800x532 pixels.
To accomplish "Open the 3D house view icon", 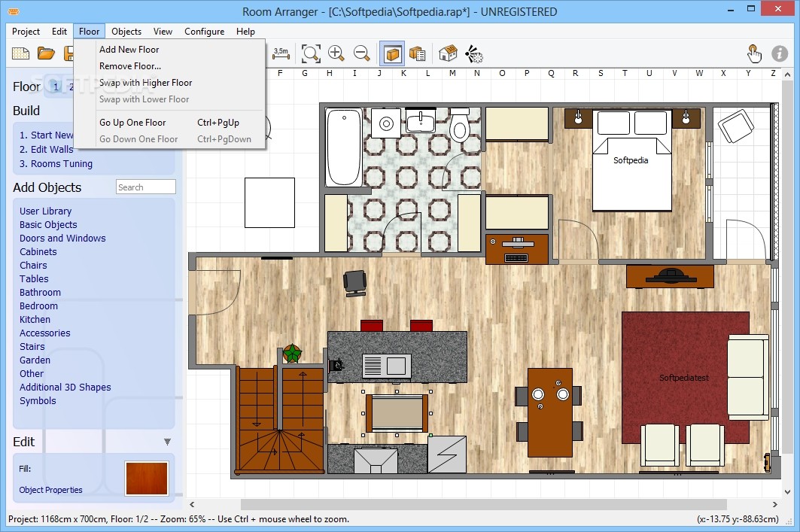I will coord(448,53).
